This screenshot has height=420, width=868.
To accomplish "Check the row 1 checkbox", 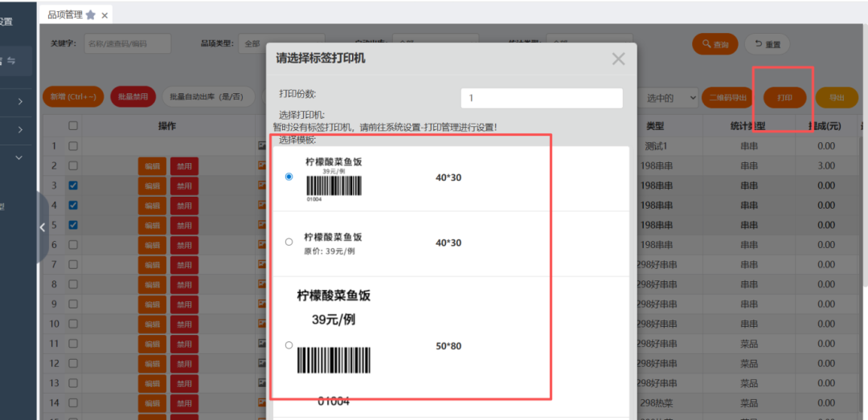I will coord(73,146).
